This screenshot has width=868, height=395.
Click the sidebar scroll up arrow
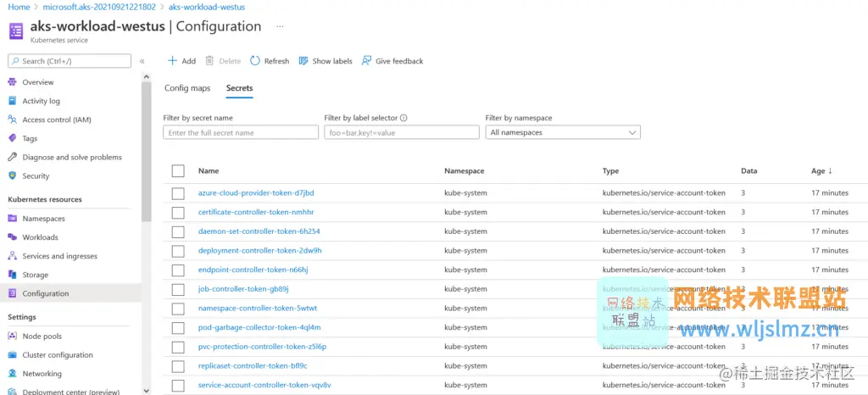(146, 77)
